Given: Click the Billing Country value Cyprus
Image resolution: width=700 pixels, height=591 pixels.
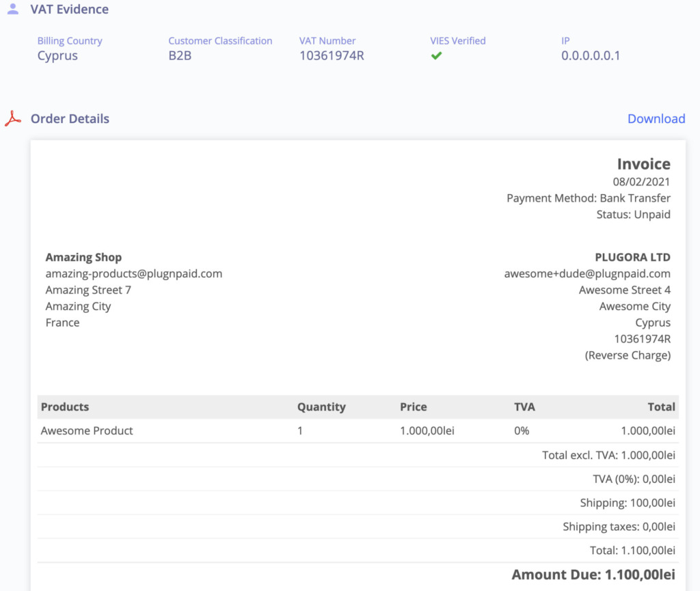Looking at the screenshot, I should [x=57, y=56].
